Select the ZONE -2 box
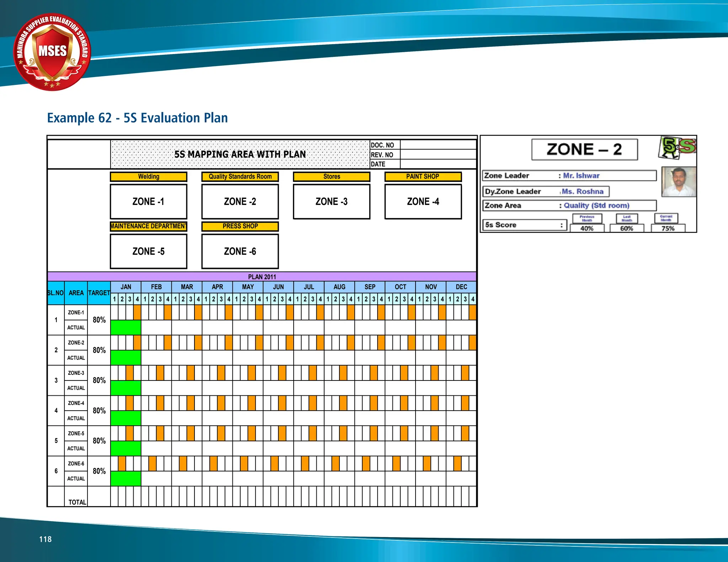728x562 pixels. pos(240,201)
